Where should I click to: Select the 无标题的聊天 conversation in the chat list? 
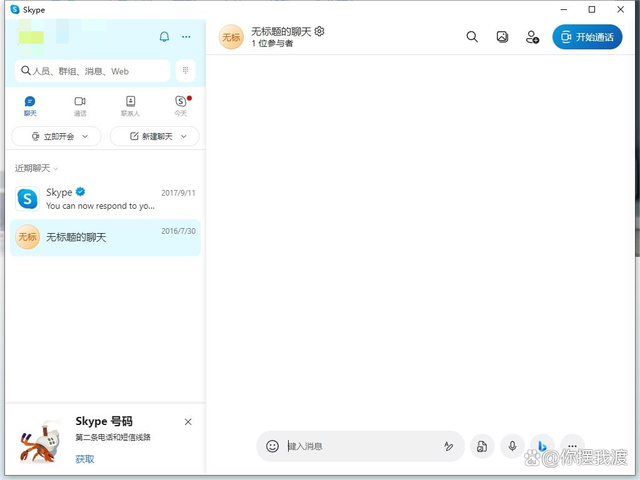[x=105, y=237]
